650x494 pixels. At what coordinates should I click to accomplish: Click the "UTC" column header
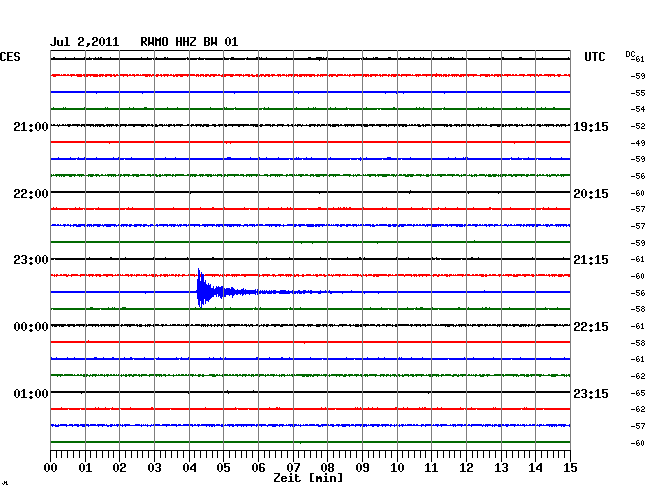(595, 57)
